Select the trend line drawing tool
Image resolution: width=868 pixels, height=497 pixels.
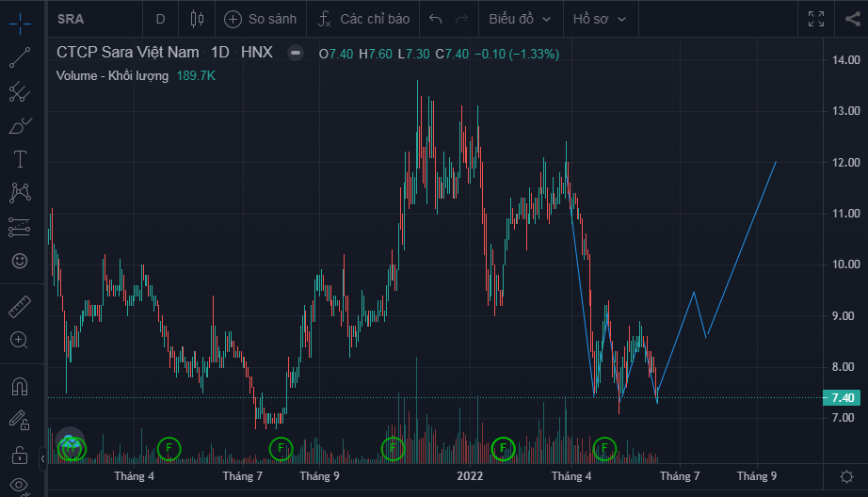[19, 57]
